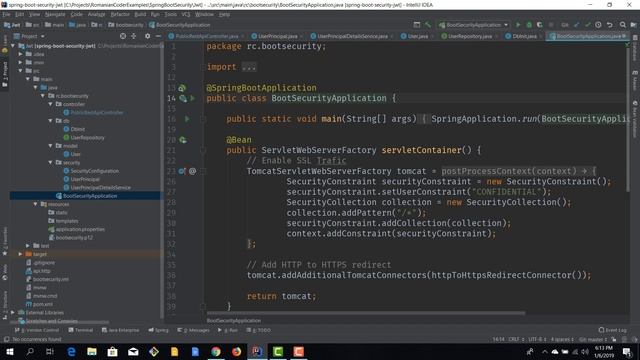Image resolution: width=640 pixels, height=360 pixels.
Task: Open the VCS menu
Action: (x=186, y=14)
